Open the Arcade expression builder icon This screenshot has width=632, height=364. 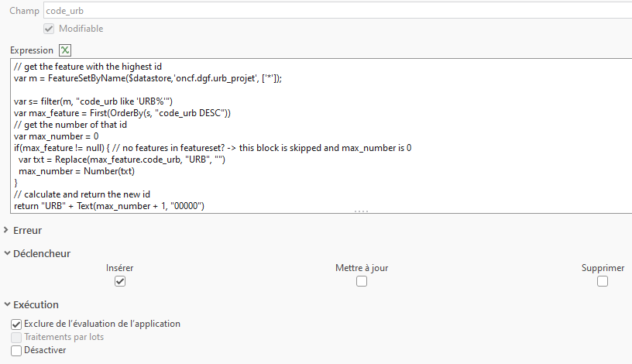point(65,50)
